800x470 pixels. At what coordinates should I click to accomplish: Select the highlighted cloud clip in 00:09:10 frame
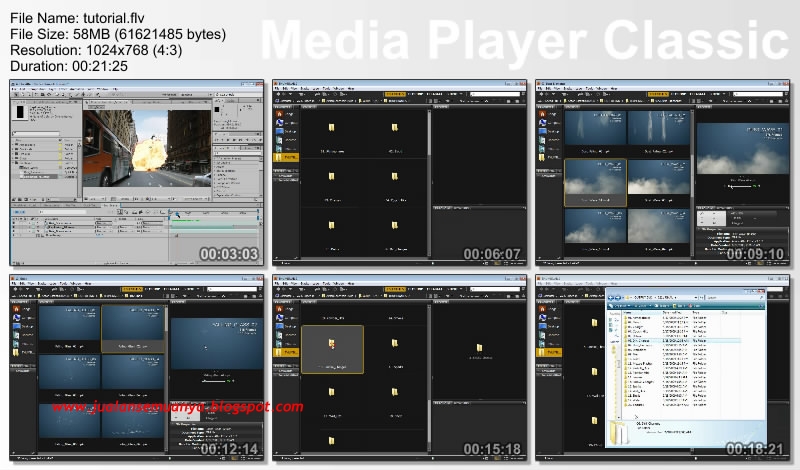click(x=595, y=182)
